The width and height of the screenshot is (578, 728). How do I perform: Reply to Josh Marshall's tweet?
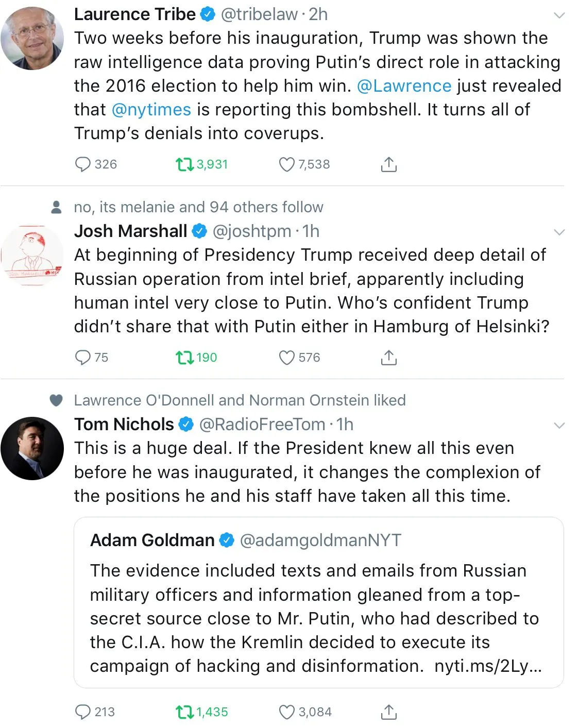tap(83, 358)
